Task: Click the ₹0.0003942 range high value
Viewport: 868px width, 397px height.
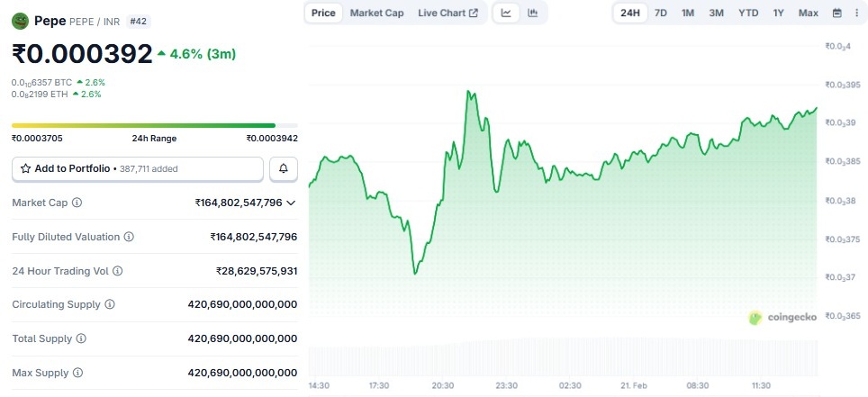Action: pos(272,139)
